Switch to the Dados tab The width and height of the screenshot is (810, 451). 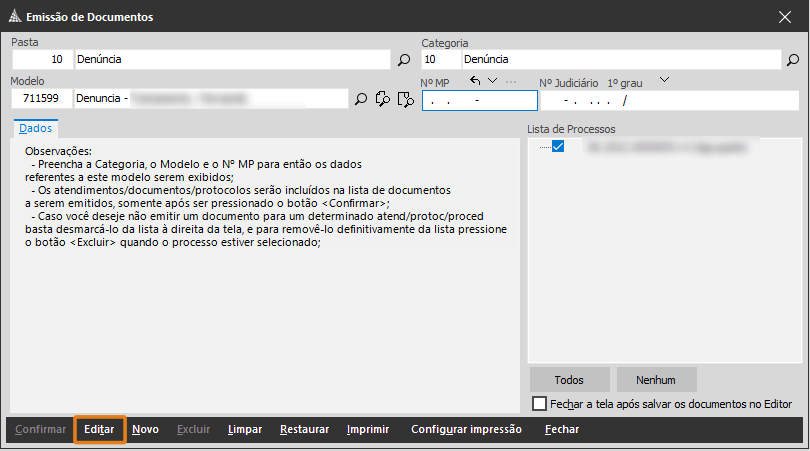coord(36,128)
